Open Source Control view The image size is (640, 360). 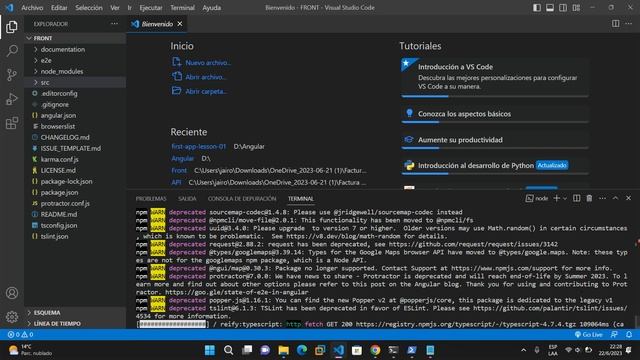click(x=12, y=75)
